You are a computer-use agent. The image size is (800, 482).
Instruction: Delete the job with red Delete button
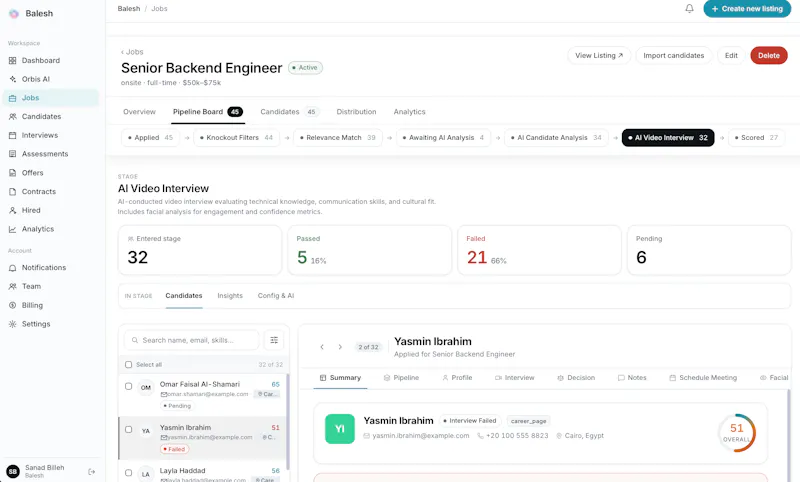(769, 56)
